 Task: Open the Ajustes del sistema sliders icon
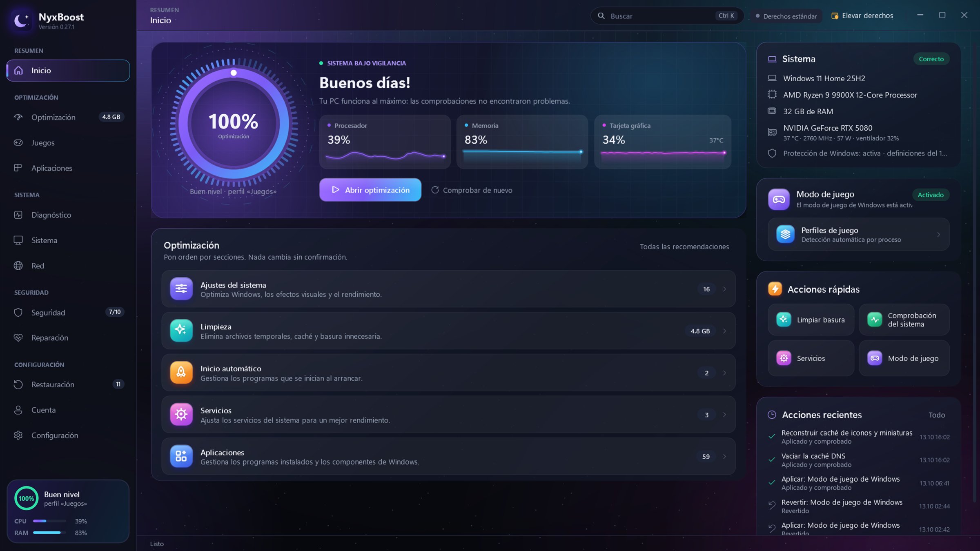tap(181, 289)
